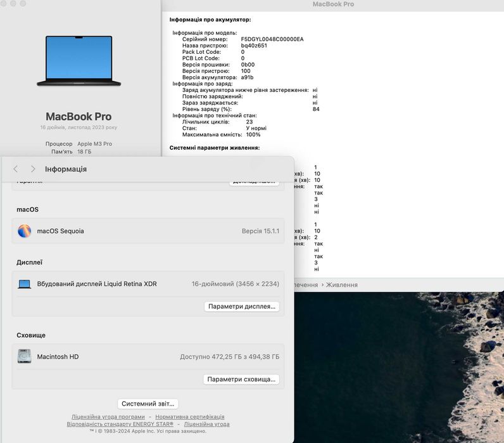
Task: Select the Macintosh HD storage row
Action: pyautogui.click(x=148, y=356)
